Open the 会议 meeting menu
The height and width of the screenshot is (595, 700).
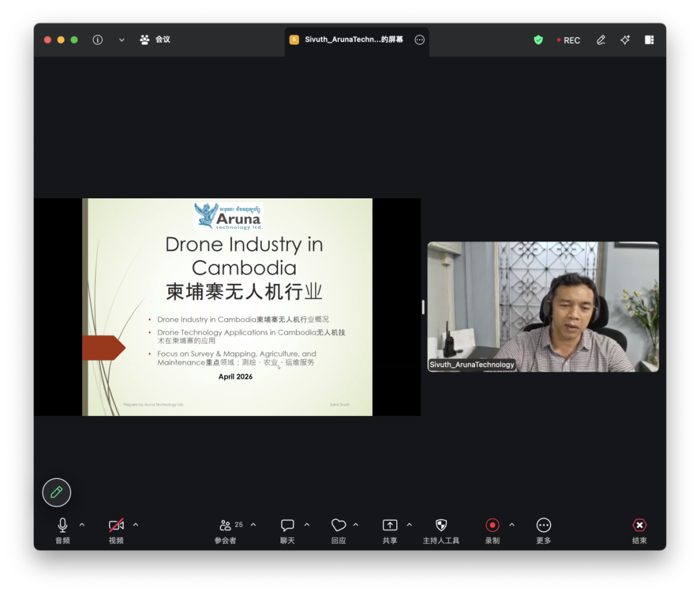point(156,40)
